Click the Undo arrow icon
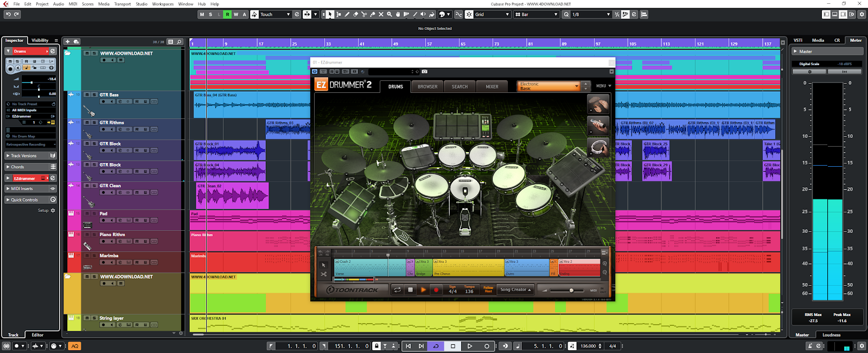The image size is (868, 353). [x=8, y=15]
